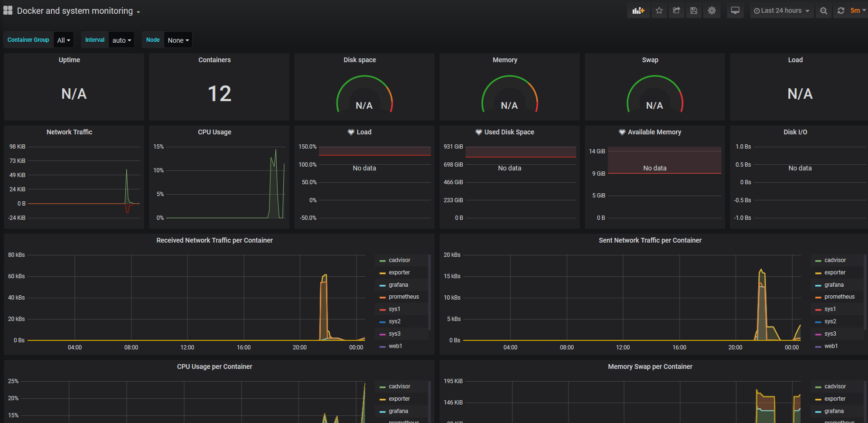Viewport: 868px width, 423px height.
Task: Click the Swap gauge
Action: pyautogui.click(x=655, y=94)
